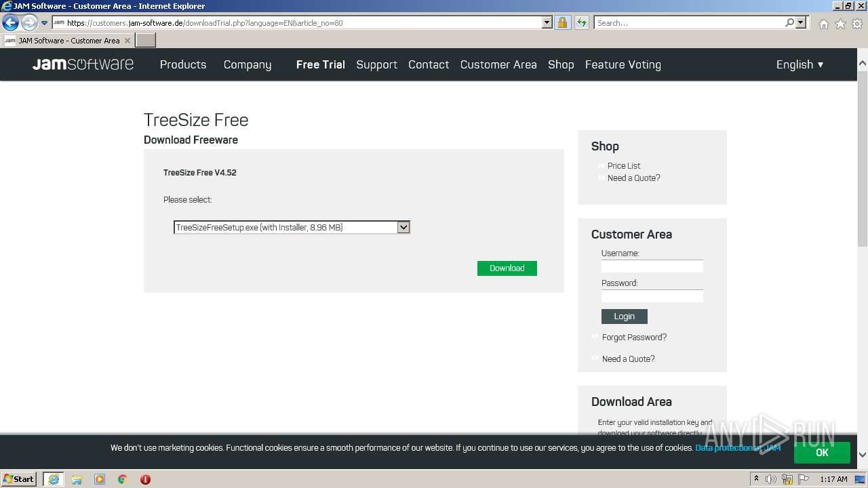This screenshot has width=868, height=488.
Task: Expand the English language selector
Action: click(800, 64)
